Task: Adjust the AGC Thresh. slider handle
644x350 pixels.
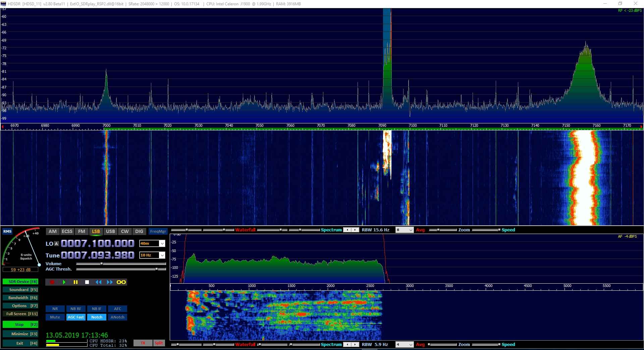Action: (x=157, y=269)
